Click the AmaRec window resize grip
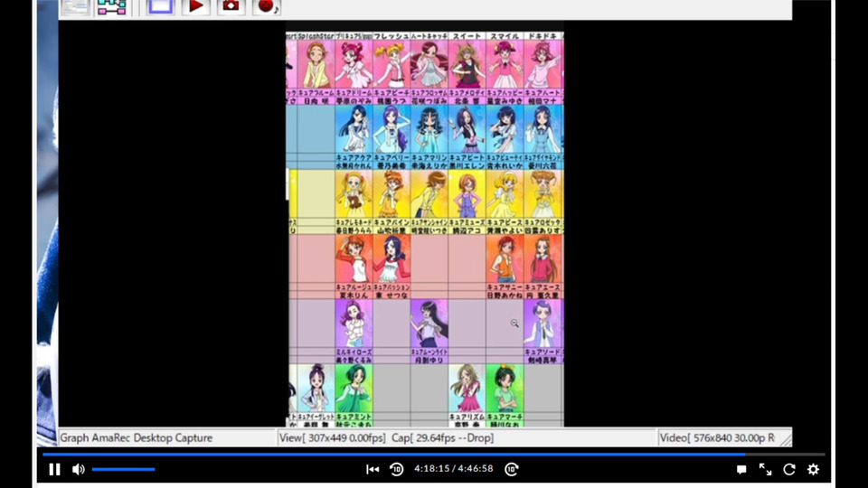The width and height of the screenshot is (868, 488). click(786, 439)
